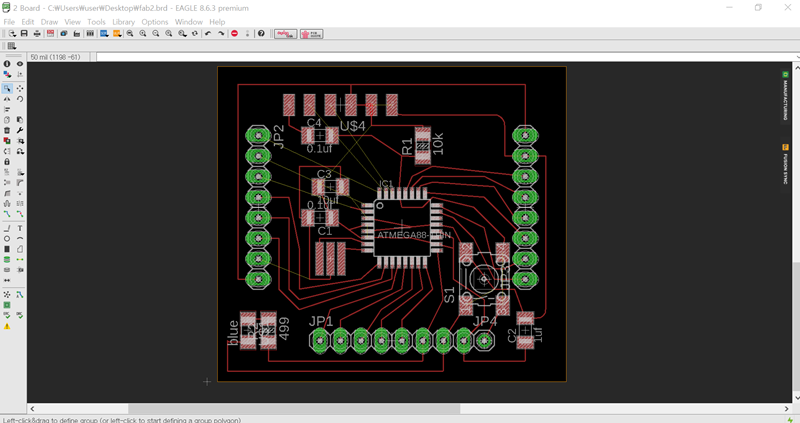800x423 pixels.
Task: Select the Circle tool
Action: point(7,238)
